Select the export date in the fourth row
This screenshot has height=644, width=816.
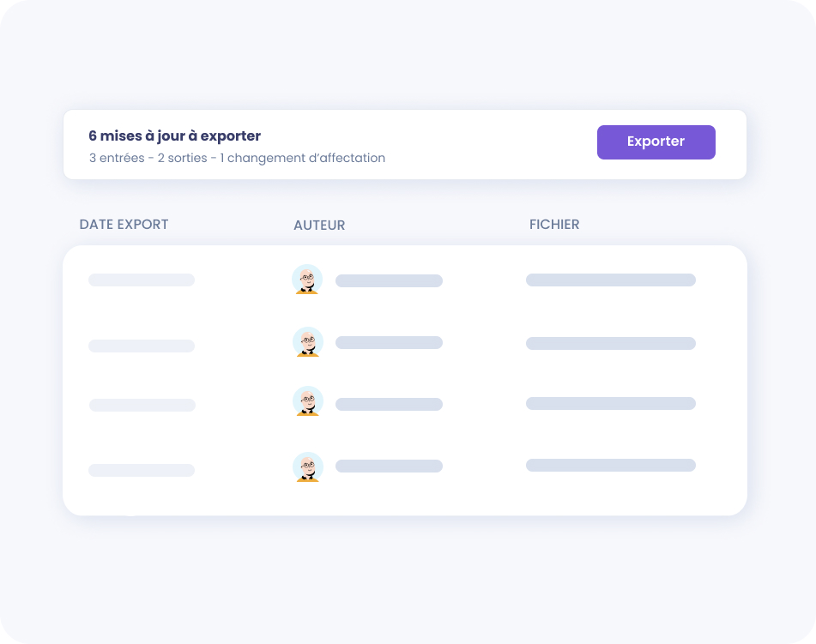pos(142,470)
